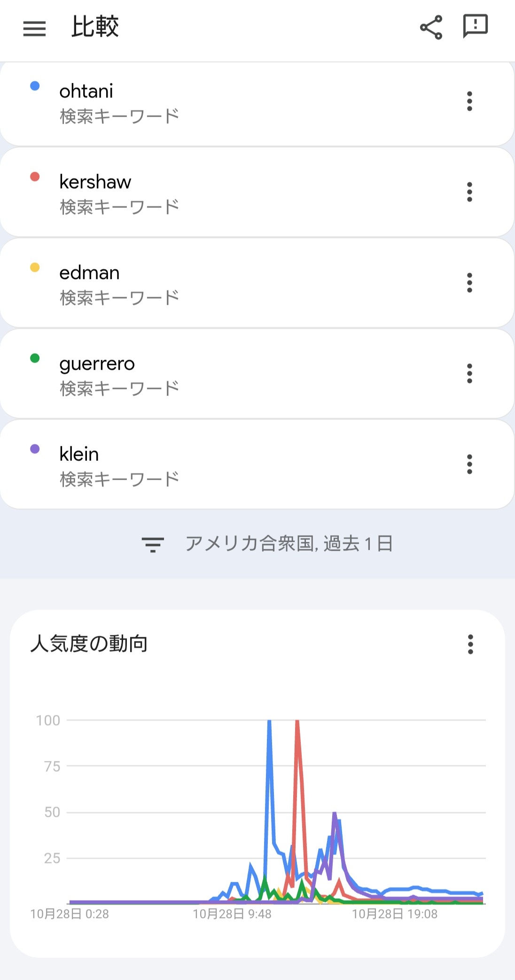Screen dimensions: 515x980
Task: Edit the edman search term
Action: pos(89,273)
